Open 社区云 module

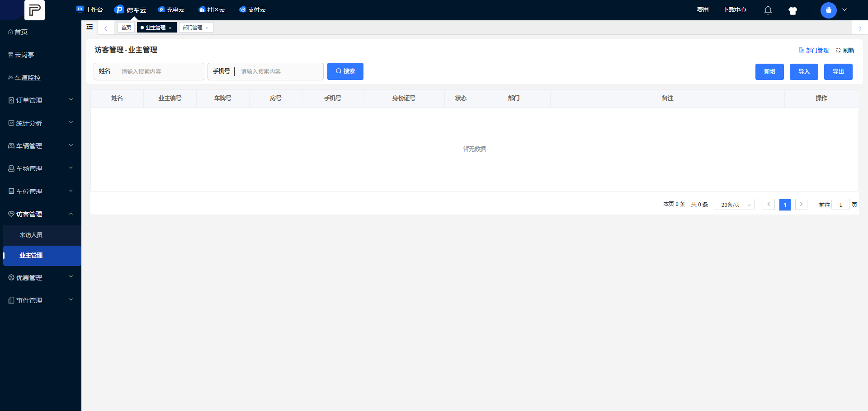click(212, 9)
